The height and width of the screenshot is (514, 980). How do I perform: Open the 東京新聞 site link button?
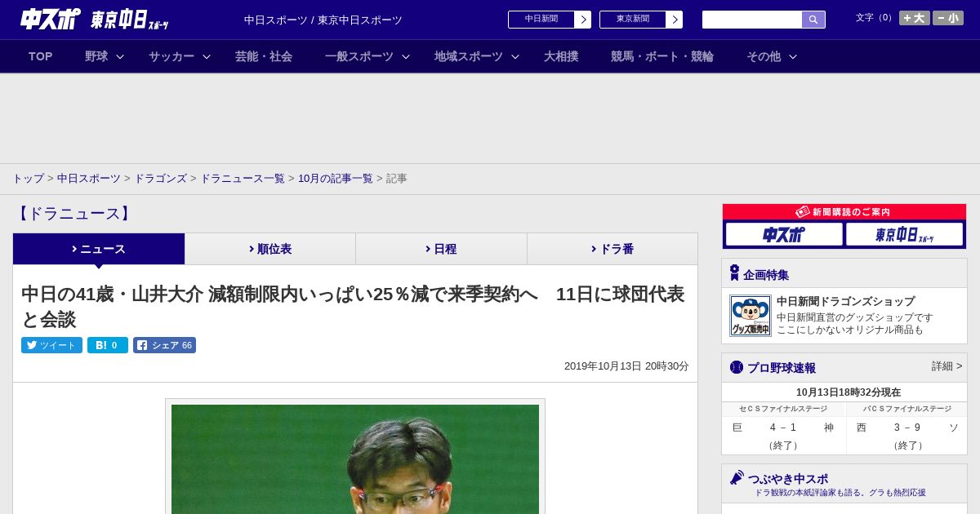click(641, 20)
